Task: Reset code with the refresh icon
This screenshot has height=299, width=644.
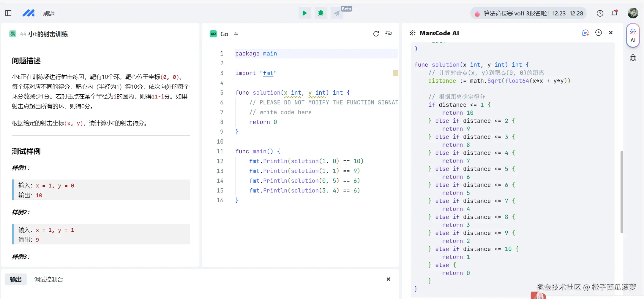Action: pyautogui.click(x=376, y=34)
